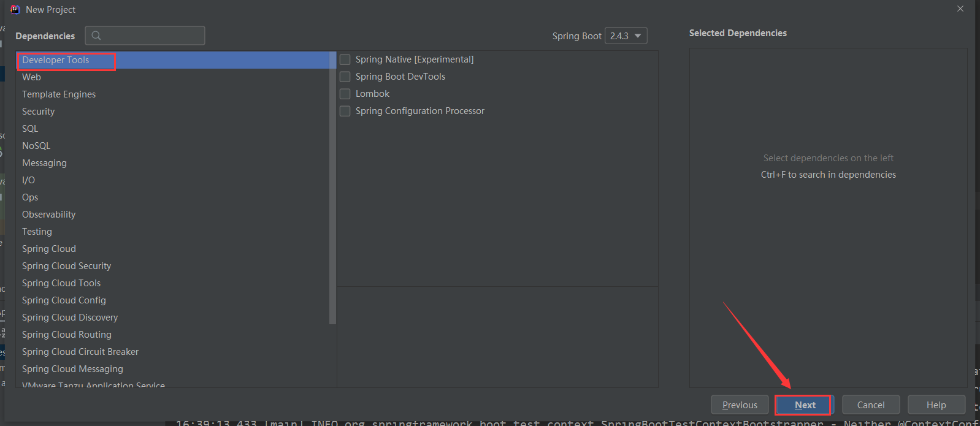Choose Spring Cloud Security category

coord(172,266)
